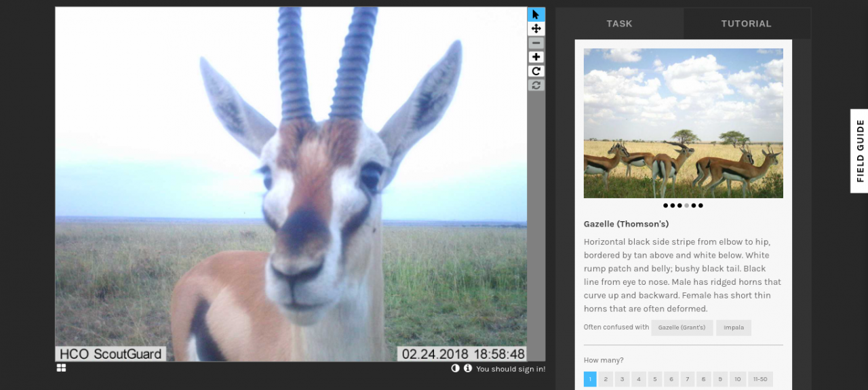
Task: Click the 'How many?' label
Action: pyautogui.click(x=604, y=360)
